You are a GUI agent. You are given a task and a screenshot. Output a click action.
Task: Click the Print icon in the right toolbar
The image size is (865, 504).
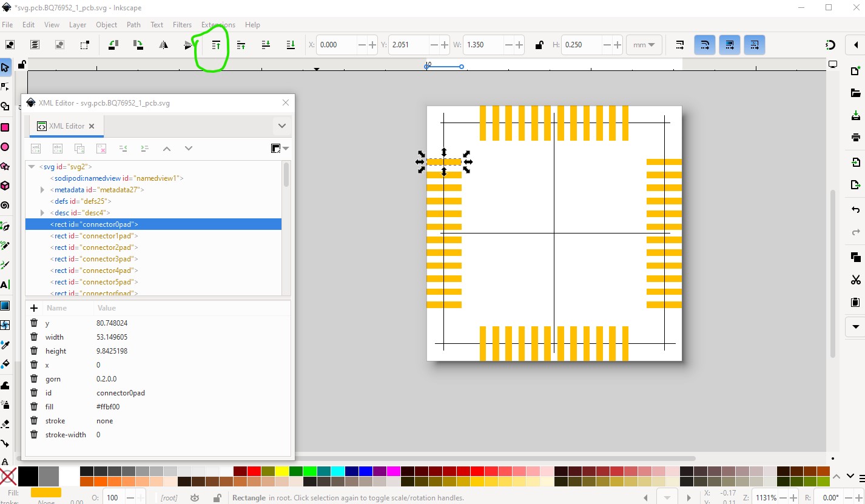tap(855, 138)
